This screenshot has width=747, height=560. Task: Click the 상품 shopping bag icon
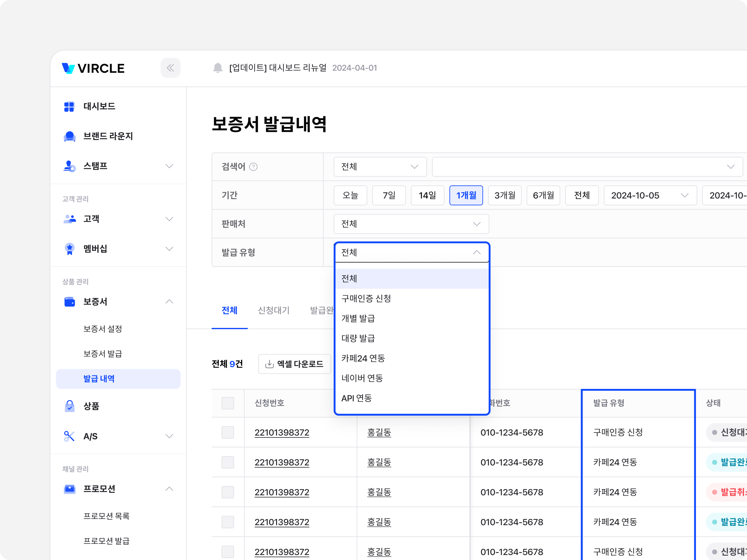click(70, 406)
